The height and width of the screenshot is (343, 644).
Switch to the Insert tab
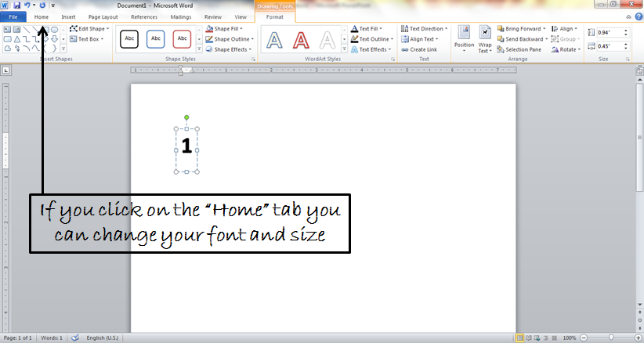pyautogui.click(x=68, y=16)
